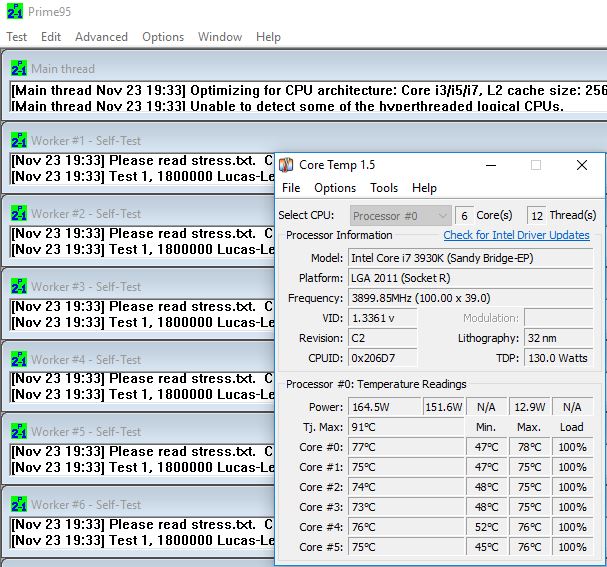This screenshot has width=607, height=567.
Task: Click the TDP value 130.0 Watts
Action: 559,358
